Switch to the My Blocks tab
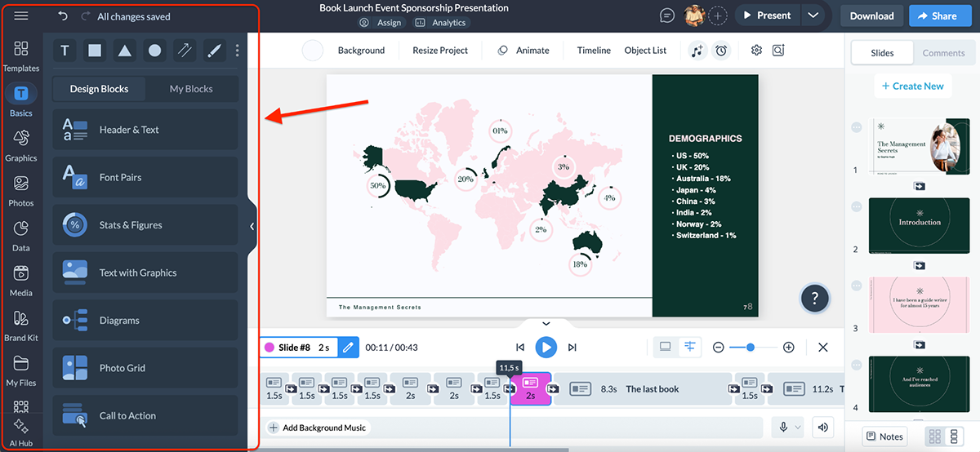This screenshot has width=980, height=452. click(x=191, y=89)
